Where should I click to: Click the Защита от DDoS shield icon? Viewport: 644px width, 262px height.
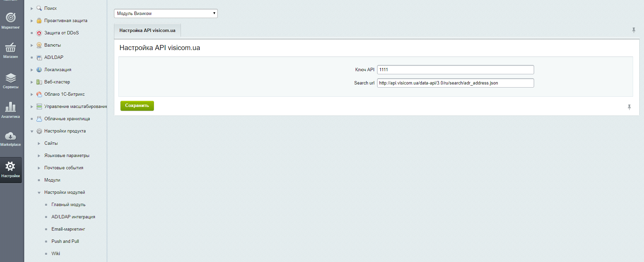pyautogui.click(x=39, y=33)
